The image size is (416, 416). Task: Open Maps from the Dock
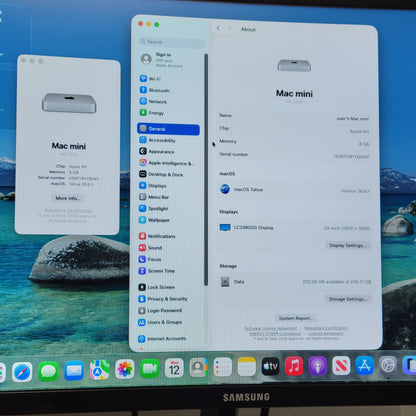pyautogui.click(x=100, y=370)
